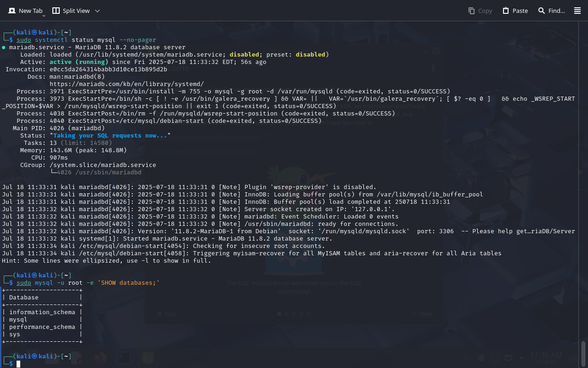Click 'Memory: 143.6M (peak: 148.8M)' line
The height and width of the screenshot is (368, 588).
pos(73,150)
